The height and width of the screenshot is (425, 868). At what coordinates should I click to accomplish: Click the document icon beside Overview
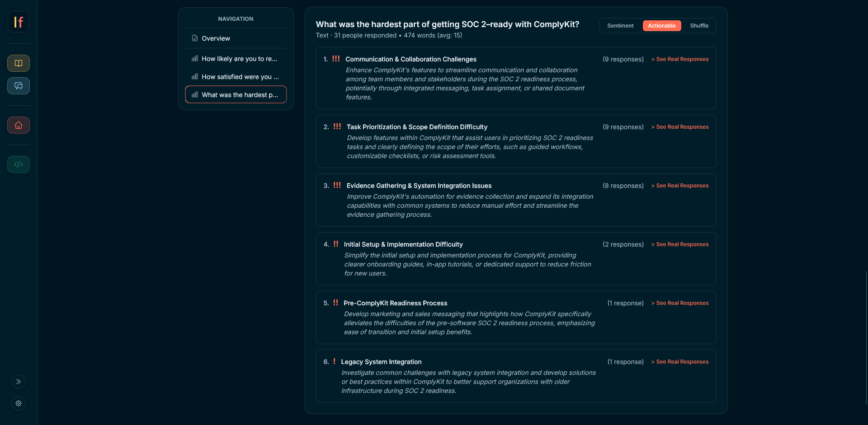point(194,38)
